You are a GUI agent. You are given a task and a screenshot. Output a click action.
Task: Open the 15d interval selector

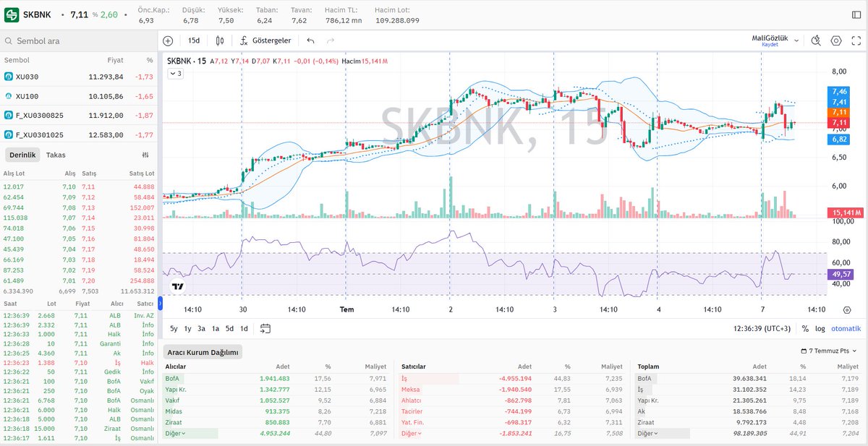tap(194, 40)
